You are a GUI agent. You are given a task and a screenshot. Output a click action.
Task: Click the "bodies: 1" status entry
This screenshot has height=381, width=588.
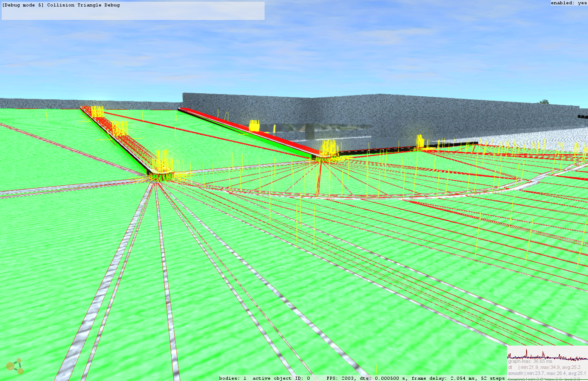[x=233, y=378]
